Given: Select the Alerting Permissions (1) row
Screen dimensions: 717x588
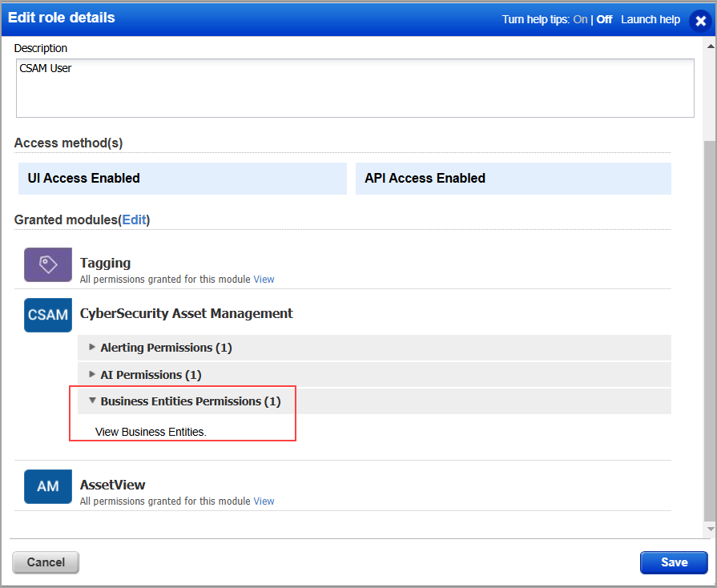Looking at the screenshot, I should (x=374, y=348).
